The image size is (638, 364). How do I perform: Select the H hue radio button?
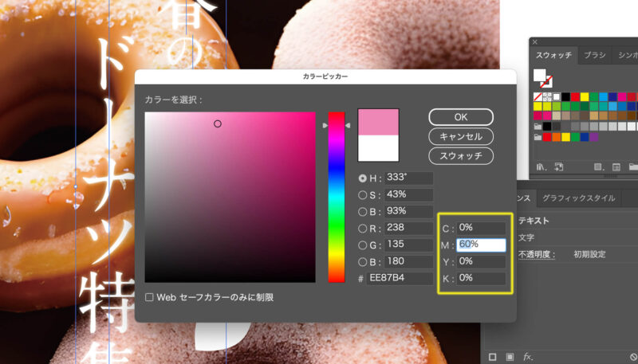tap(362, 178)
